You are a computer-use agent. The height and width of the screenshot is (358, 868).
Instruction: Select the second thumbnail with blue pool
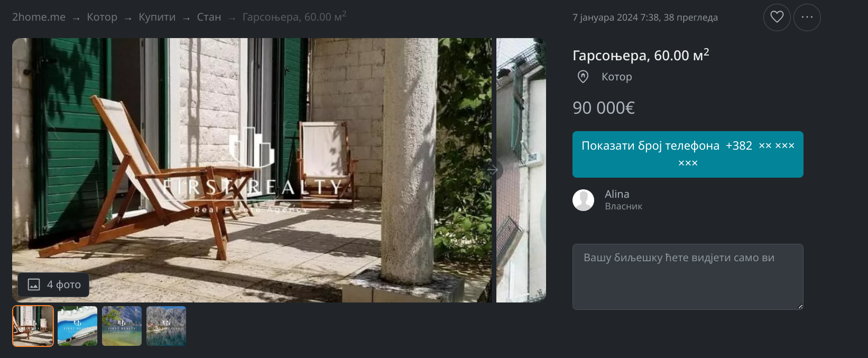click(77, 326)
